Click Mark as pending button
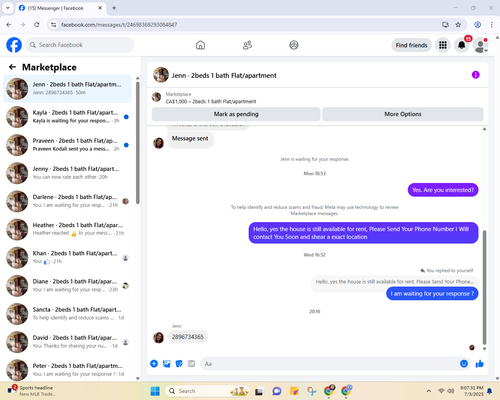The image size is (500, 400). click(236, 114)
